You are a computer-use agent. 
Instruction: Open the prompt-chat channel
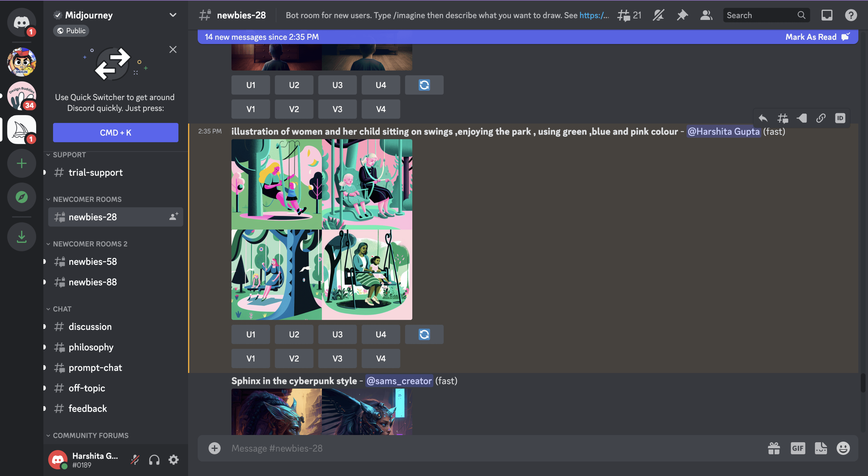pyautogui.click(x=116, y=368)
